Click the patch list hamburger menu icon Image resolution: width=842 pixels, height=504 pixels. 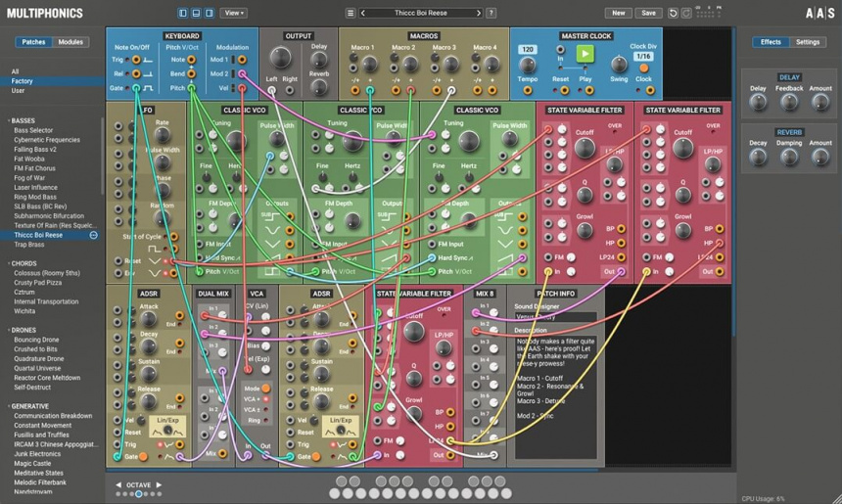pos(351,14)
